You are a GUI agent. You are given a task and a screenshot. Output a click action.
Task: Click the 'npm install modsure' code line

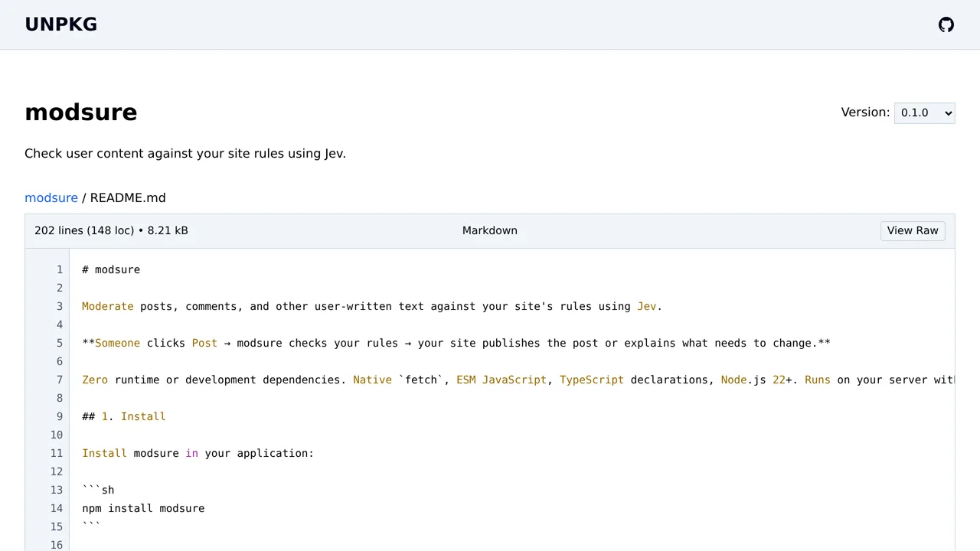tap(143, 508)
